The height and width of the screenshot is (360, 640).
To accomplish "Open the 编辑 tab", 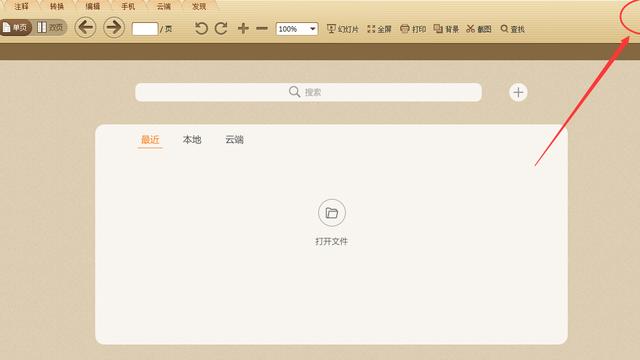I will click(x=93, y=6).
